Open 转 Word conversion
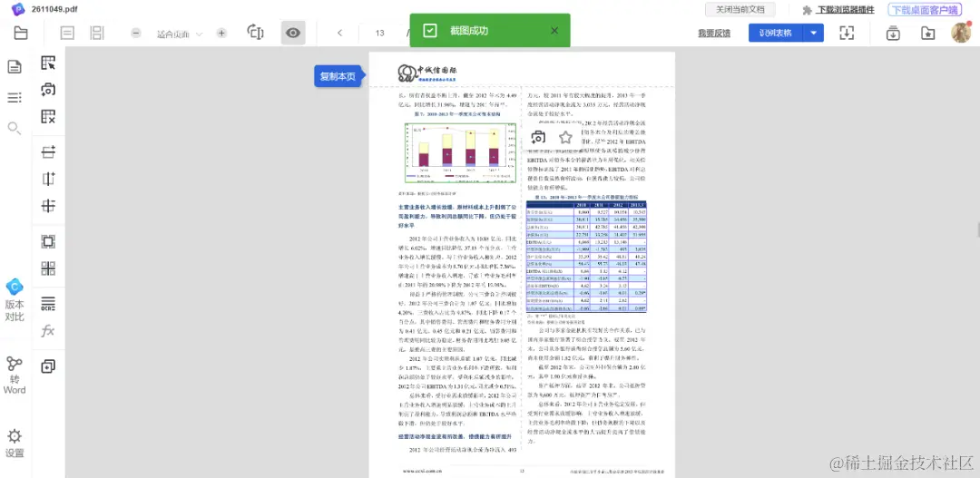Screen dimensions: 980x478 pos(15,375)
